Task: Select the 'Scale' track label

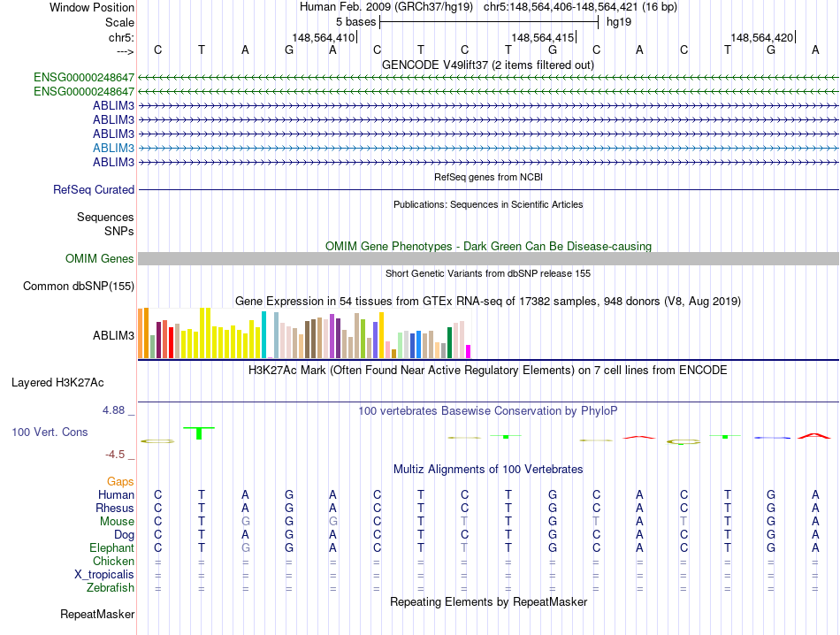Action: pos(119,22)
